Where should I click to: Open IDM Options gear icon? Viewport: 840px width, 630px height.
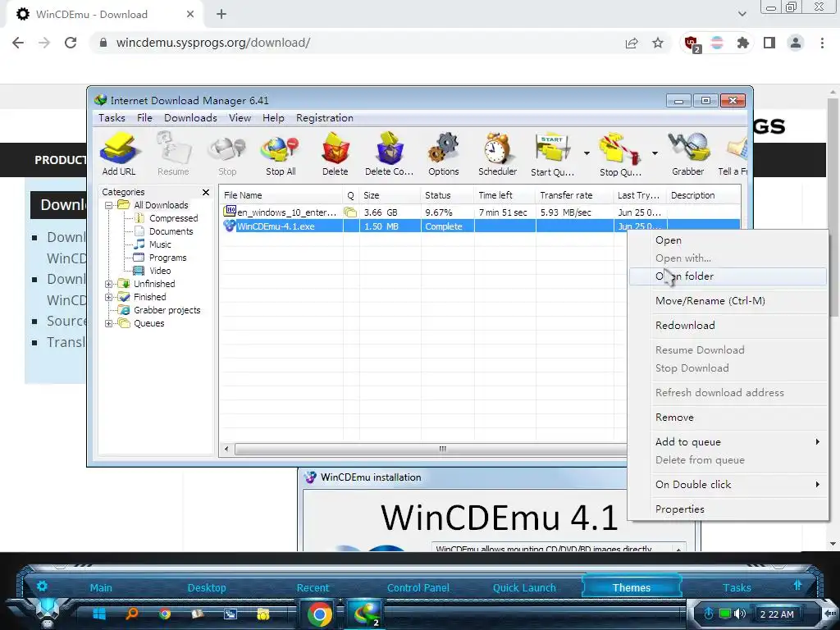[444, 153]
